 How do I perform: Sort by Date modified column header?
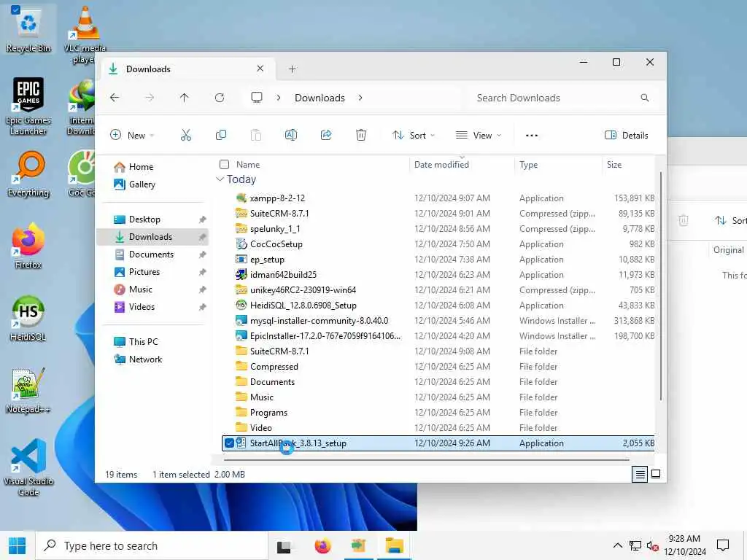[x=441, y=164]
